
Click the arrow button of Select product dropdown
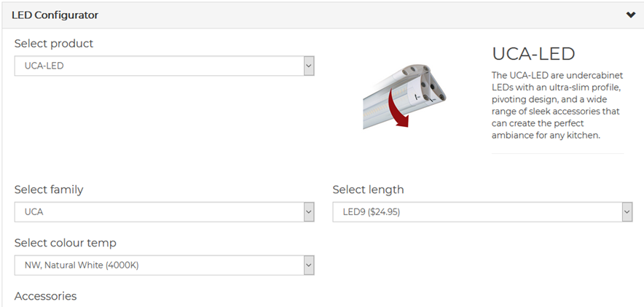pyautogui.click(x=309, y=66)
